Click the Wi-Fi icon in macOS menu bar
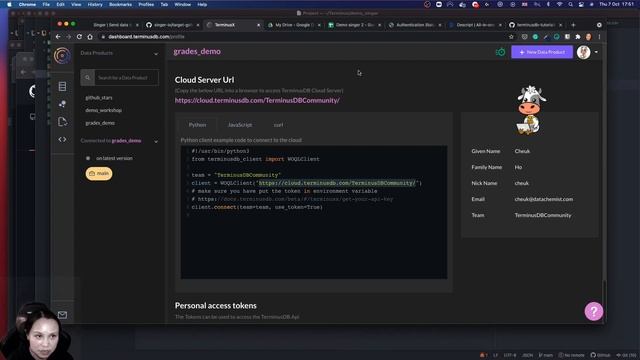The image size is (640, 360). 560,4
